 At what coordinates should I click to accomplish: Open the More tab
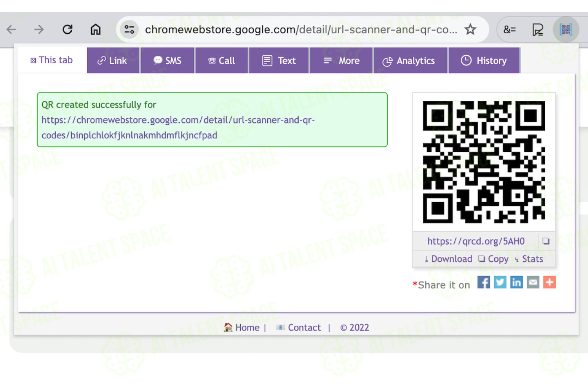341,60
